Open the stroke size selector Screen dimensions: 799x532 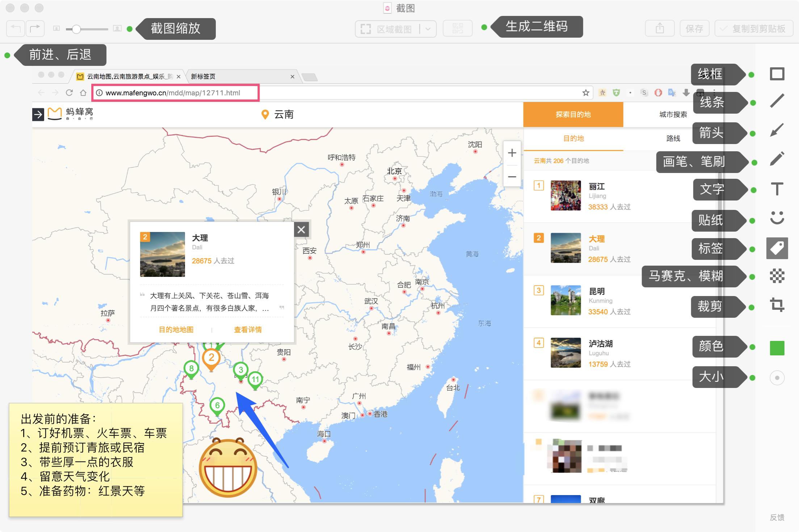pyautogui.click(x=777, y=378)
